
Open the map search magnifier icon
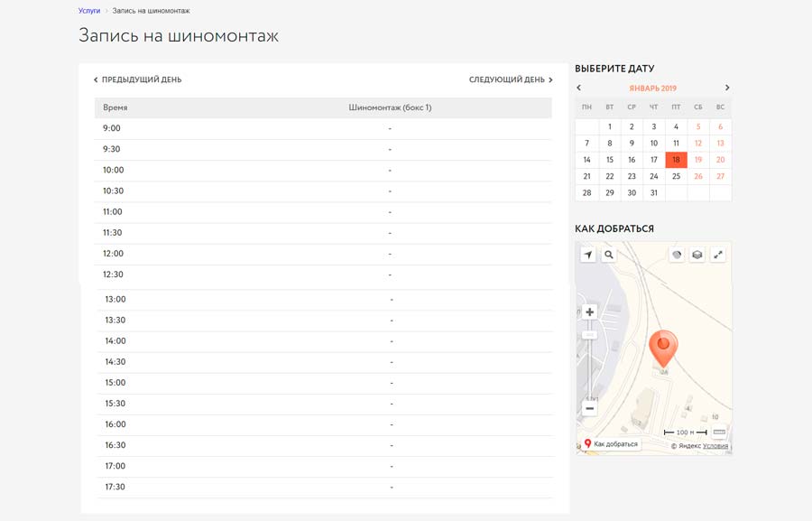610,255
